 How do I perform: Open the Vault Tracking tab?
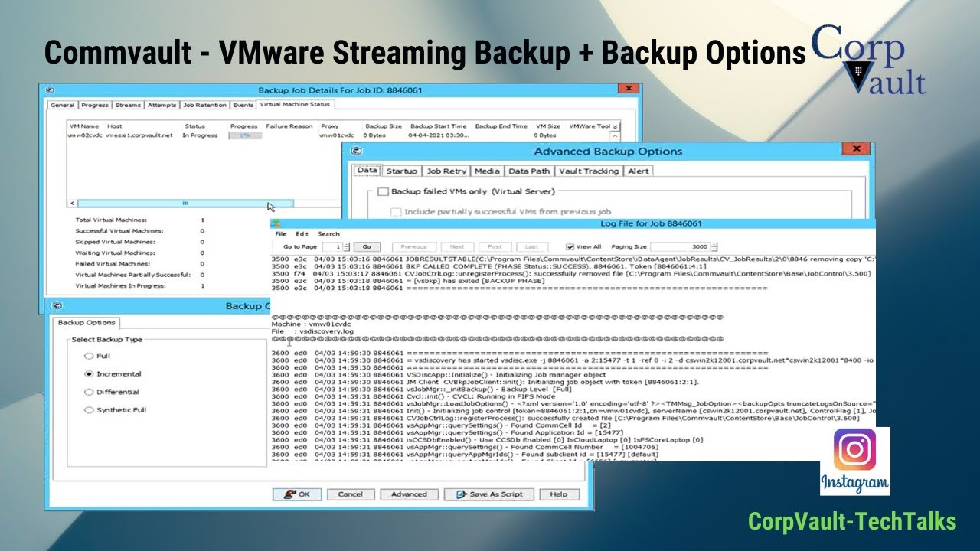589,171
